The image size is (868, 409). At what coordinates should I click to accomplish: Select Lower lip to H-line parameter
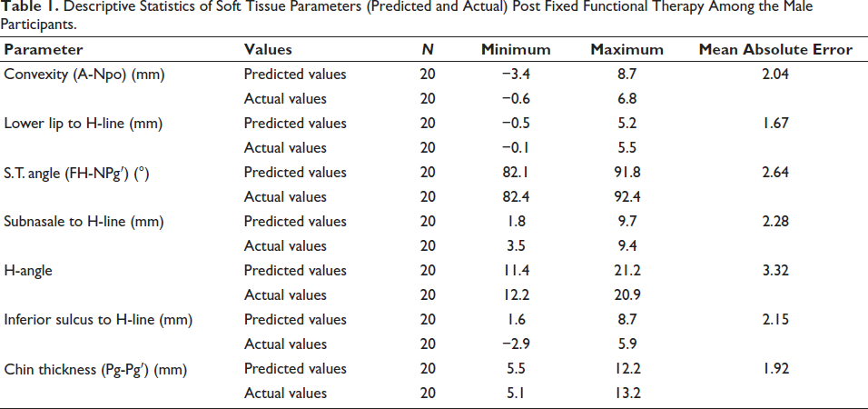click(83, 123)
